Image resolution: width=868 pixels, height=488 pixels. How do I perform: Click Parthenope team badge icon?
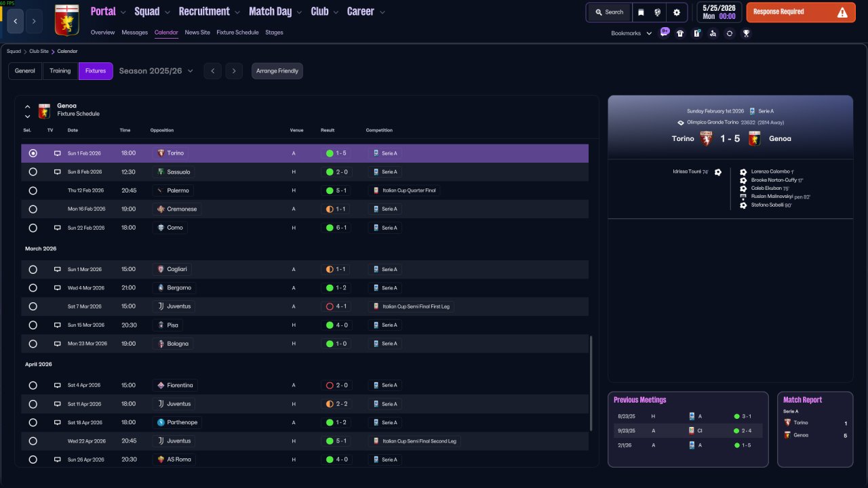[x=161, y=422]
